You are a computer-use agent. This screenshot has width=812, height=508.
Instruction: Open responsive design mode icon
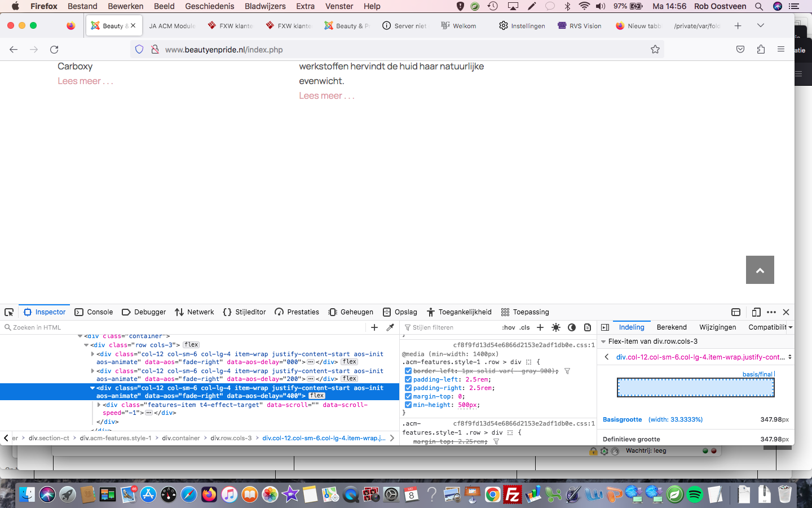pyautogui.click(x=756, y=312)
